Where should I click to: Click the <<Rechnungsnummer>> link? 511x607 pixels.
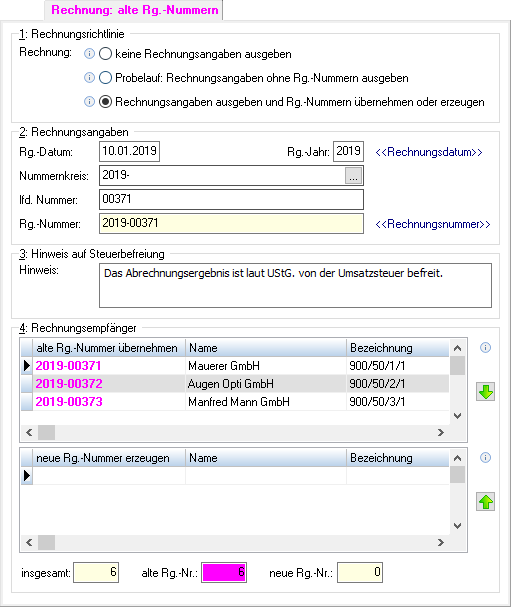click(433, 224)
